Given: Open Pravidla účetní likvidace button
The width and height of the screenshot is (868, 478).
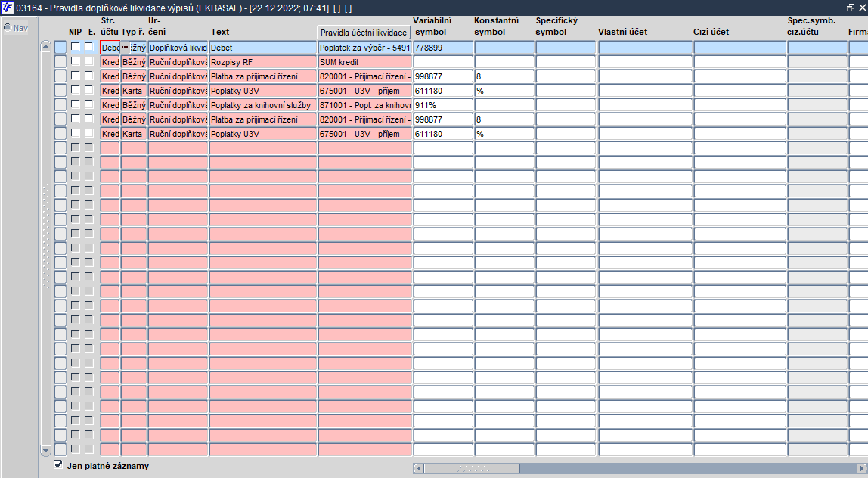Looking at the screenshot, I should pos(364,32).
